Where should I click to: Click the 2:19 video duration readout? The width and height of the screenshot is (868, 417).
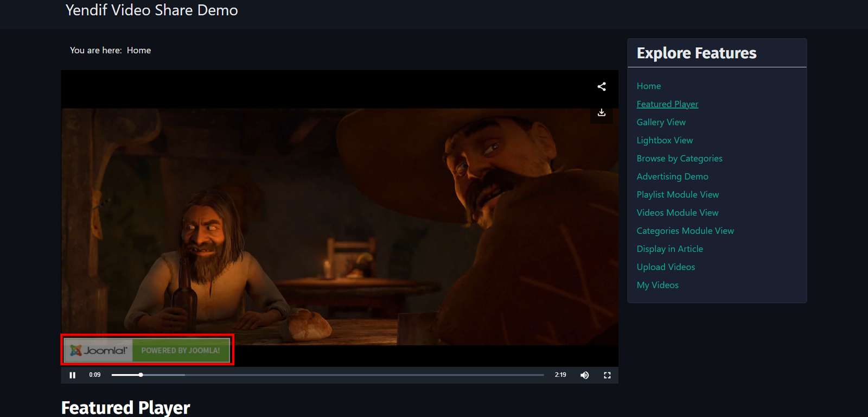pos(560,375)
